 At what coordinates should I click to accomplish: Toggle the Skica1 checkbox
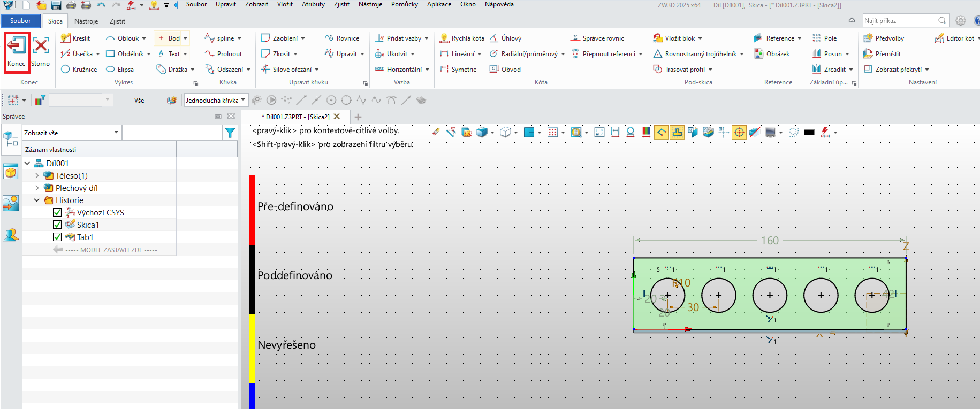[x=57, y=225]
